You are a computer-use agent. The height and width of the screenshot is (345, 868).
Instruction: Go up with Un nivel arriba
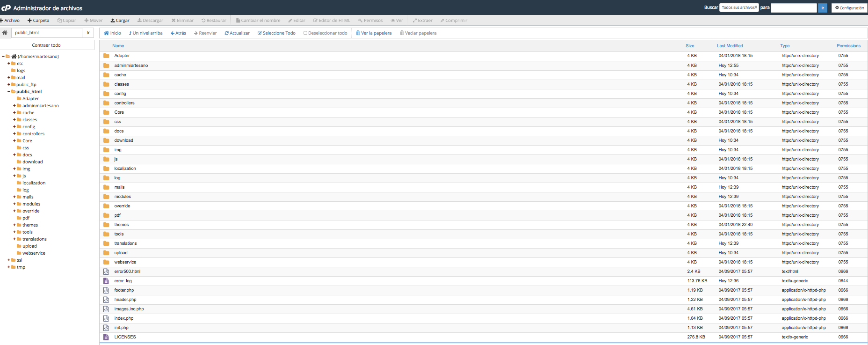[x=145, y=33]
